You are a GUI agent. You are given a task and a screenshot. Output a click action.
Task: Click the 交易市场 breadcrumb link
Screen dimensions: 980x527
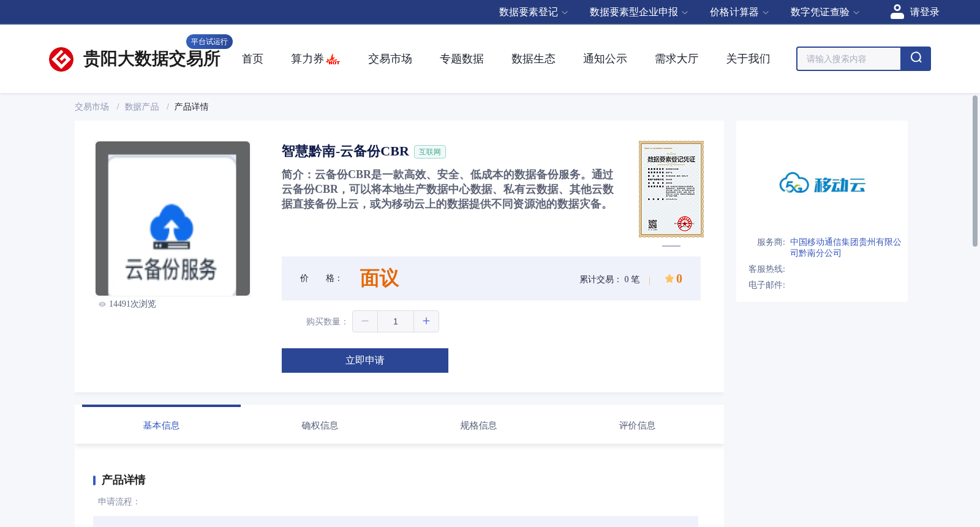(x=92, y=107)
